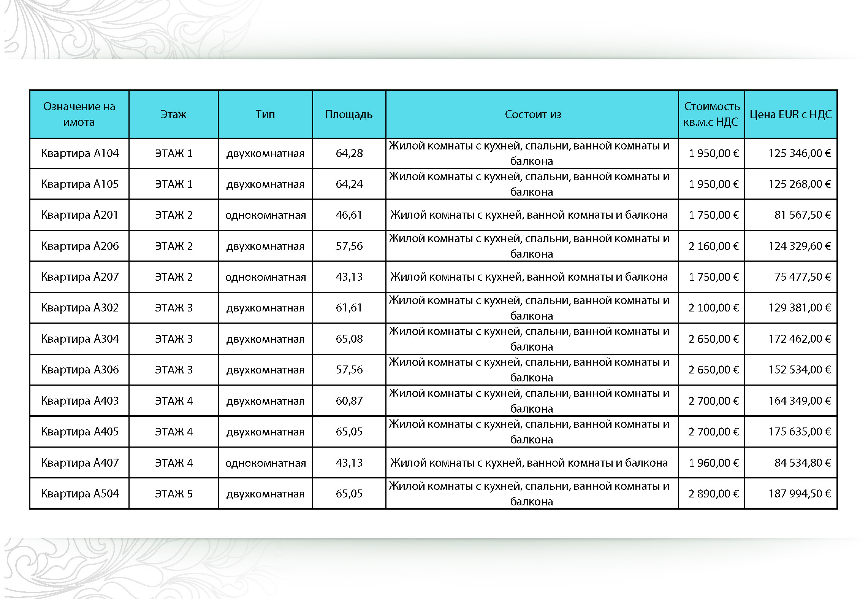
Task: Select the Этаж column header
Action: point(173,114)
